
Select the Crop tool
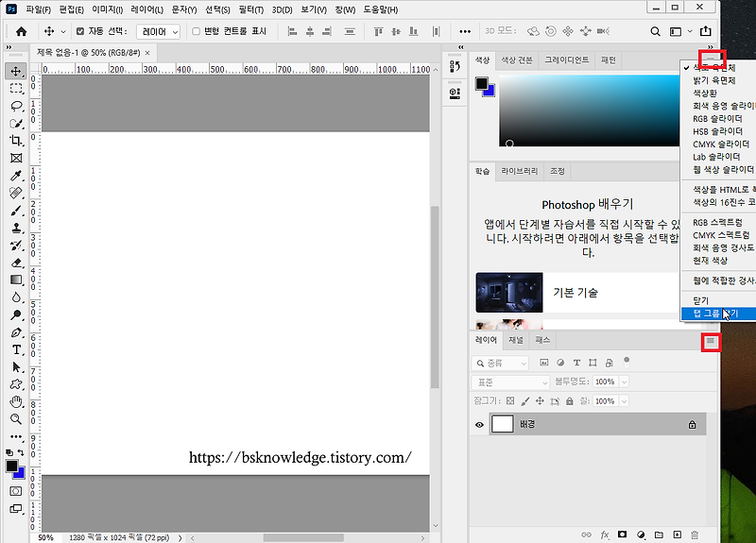(x=16, y=141)
